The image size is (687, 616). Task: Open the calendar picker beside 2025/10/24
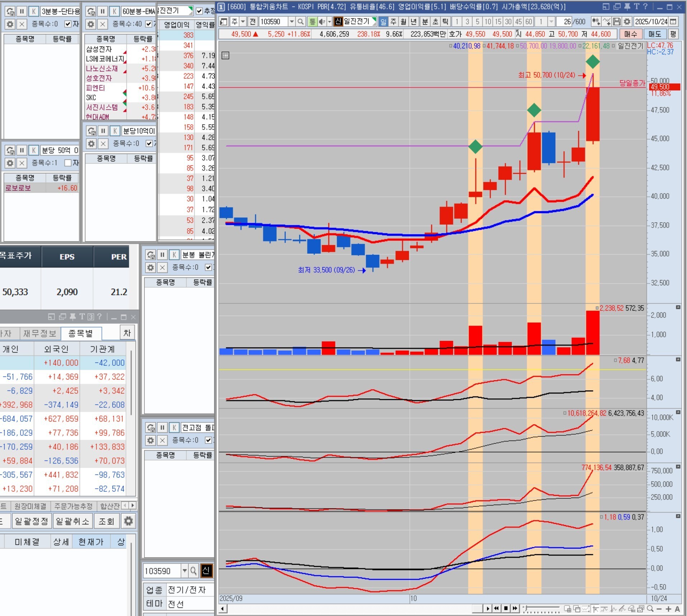(x=673, y=22)
